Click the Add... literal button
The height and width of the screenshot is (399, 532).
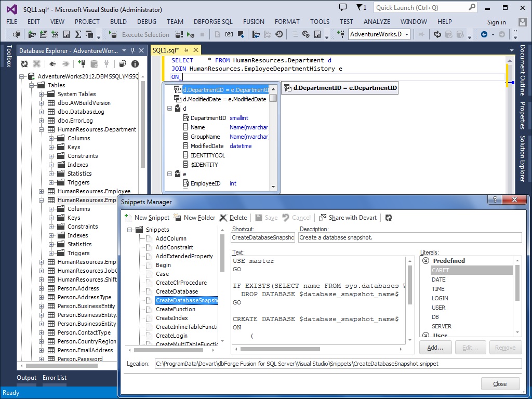435,348
